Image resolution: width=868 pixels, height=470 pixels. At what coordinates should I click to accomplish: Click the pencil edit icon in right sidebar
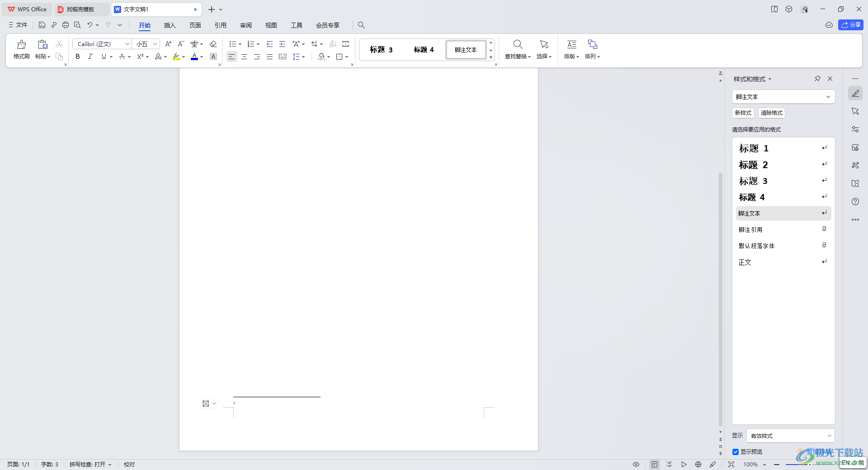click(x=855, y=94)
